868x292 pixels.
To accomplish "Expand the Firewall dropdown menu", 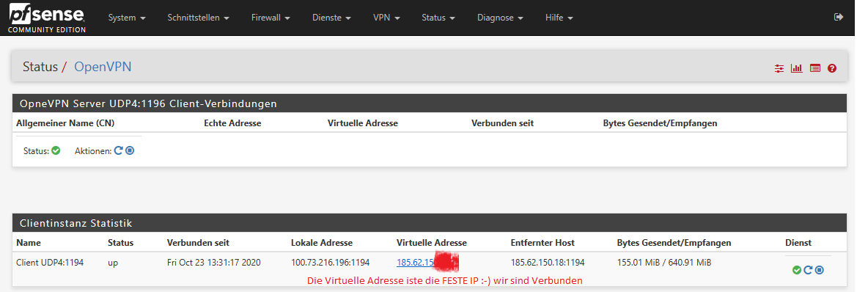I will (x=271, y=18).
